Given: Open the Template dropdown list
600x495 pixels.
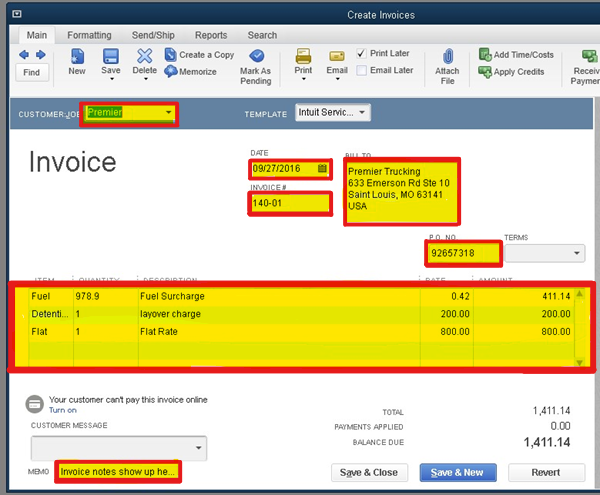Looking at the screenshot, I should pyautogui.click(x=361, y=113).
